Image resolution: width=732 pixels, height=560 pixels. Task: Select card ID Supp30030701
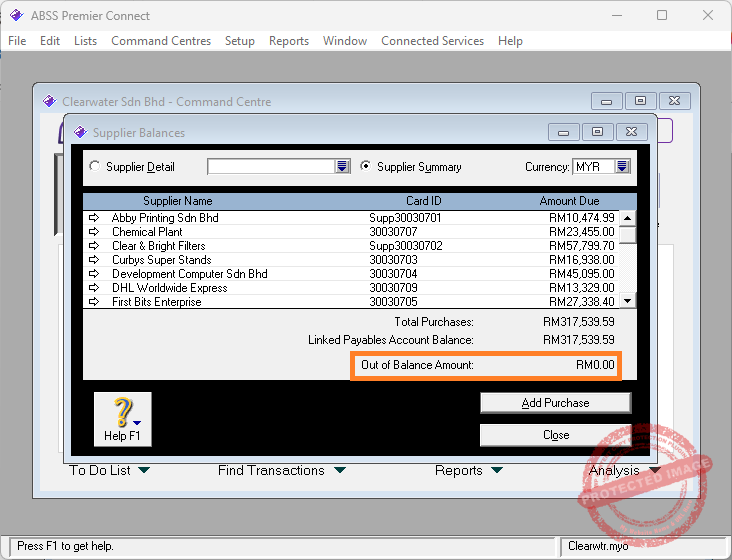click(405, 218)
